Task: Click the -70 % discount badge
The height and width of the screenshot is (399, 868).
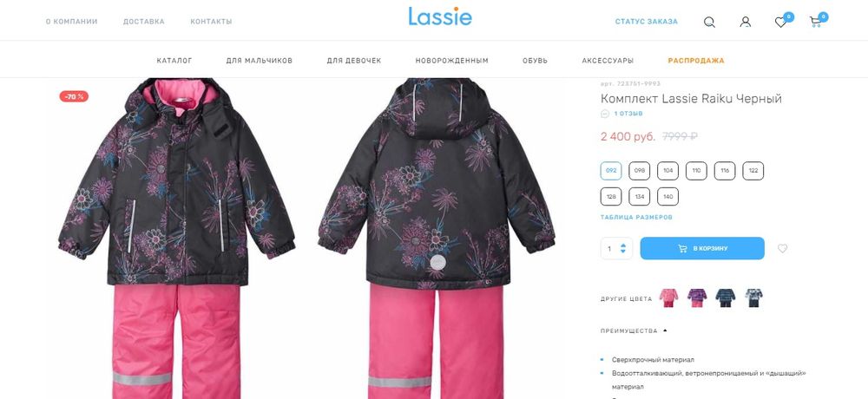Action: click(74, 97)
